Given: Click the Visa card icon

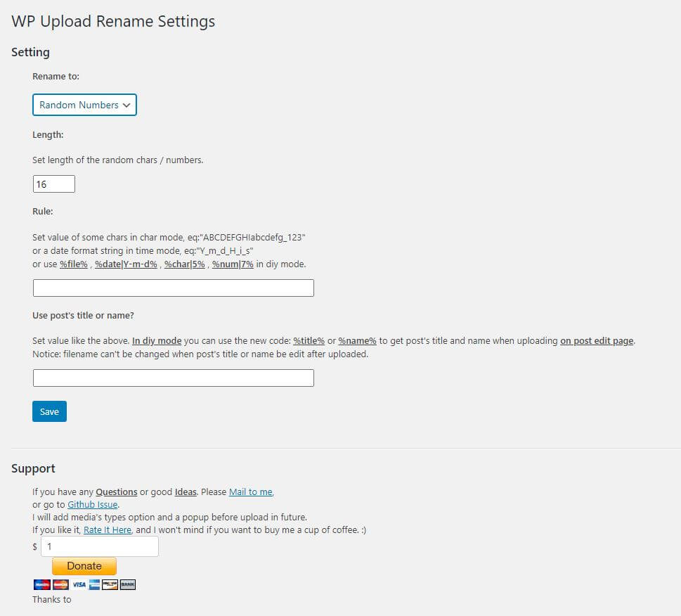Looking at the screenshot, I should pos(79,584).
